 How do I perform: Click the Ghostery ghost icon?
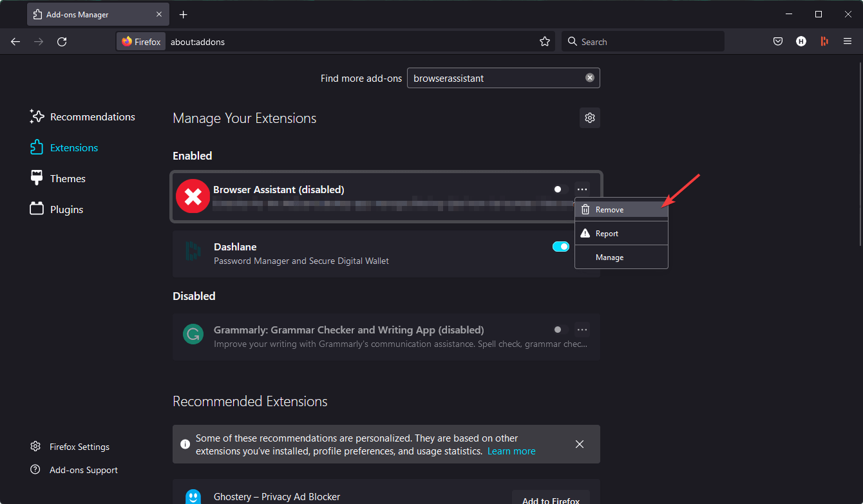[x=193, y=497]
